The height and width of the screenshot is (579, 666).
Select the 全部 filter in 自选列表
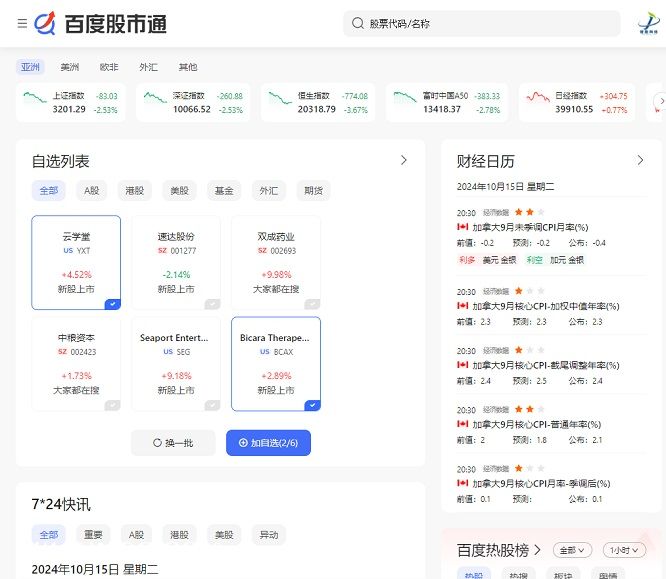pyautogui.click(x=49, y=191)
